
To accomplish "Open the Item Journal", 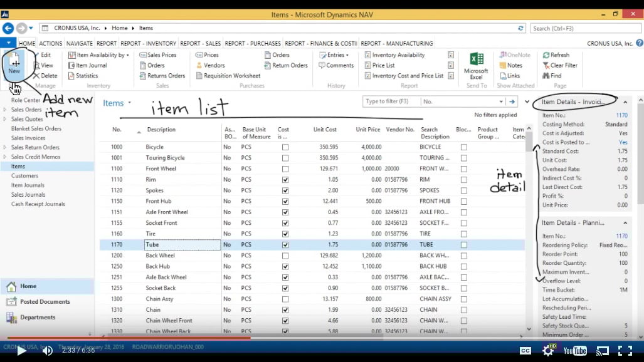I will click(90, 65).
